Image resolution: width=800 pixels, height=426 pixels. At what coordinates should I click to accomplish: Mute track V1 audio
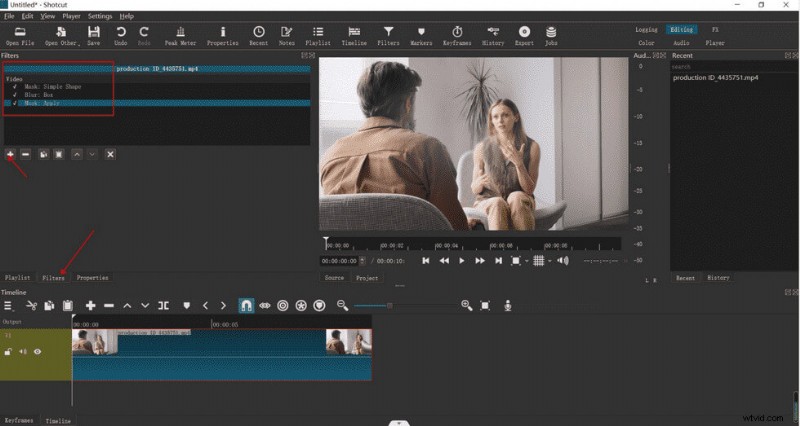click(23, 352)
